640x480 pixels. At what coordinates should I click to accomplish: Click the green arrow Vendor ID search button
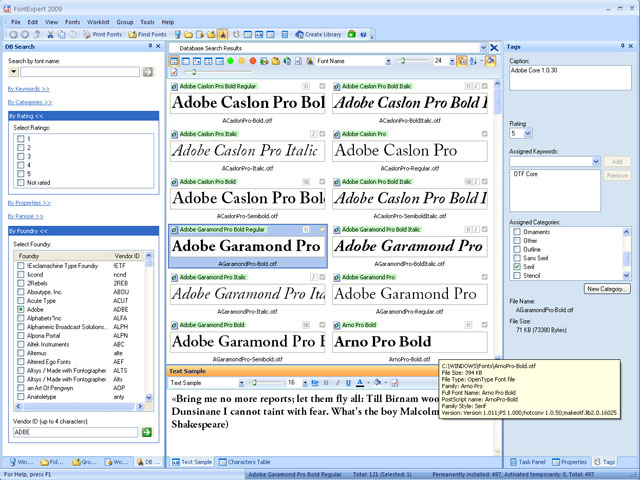[147, 432]
